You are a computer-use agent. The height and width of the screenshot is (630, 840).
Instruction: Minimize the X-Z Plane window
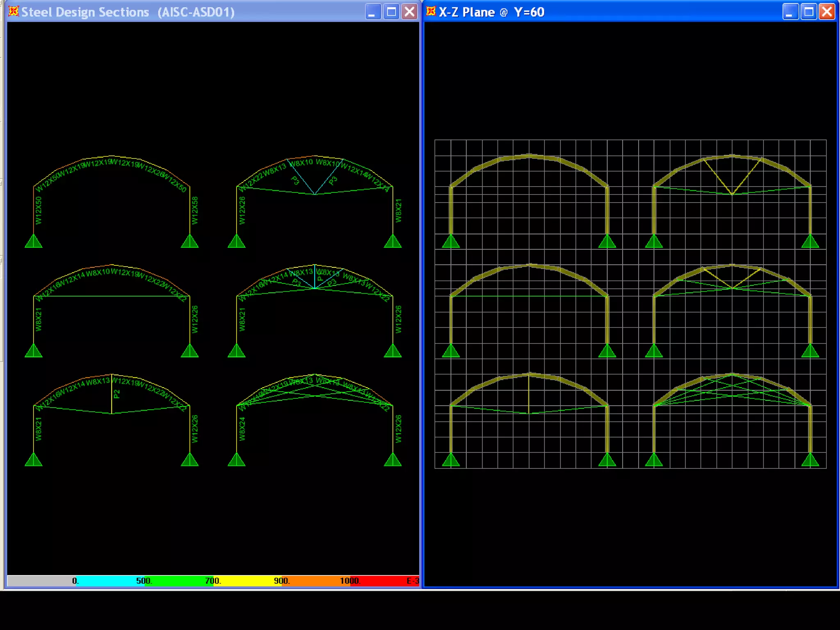coord(790,12)
